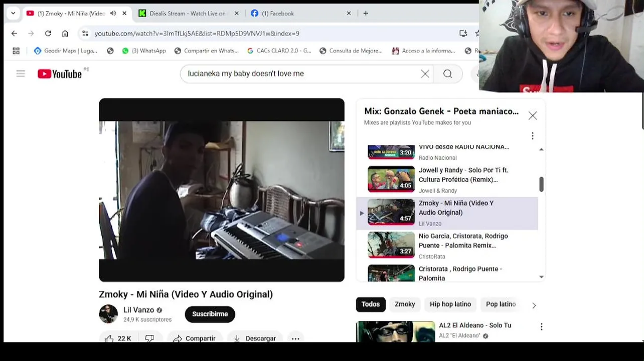Screen dimensions: 644x361
Task: Click the video player to pause
Action: (x=222, y=190)
